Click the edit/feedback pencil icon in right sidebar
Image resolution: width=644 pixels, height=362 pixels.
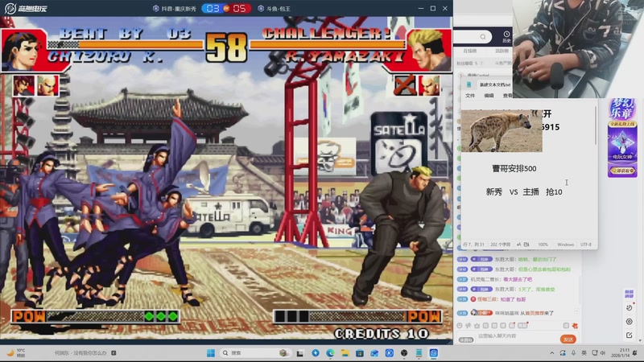(x=629, y=335)
